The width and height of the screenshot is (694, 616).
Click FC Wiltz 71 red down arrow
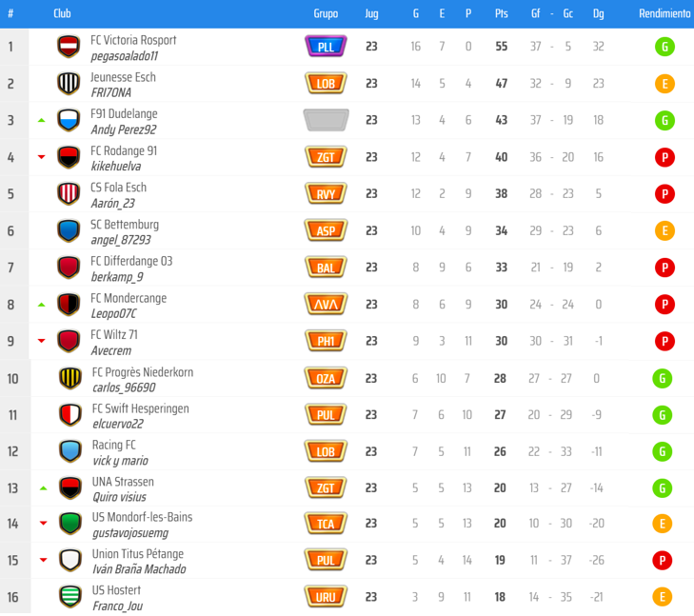(42, 341)
